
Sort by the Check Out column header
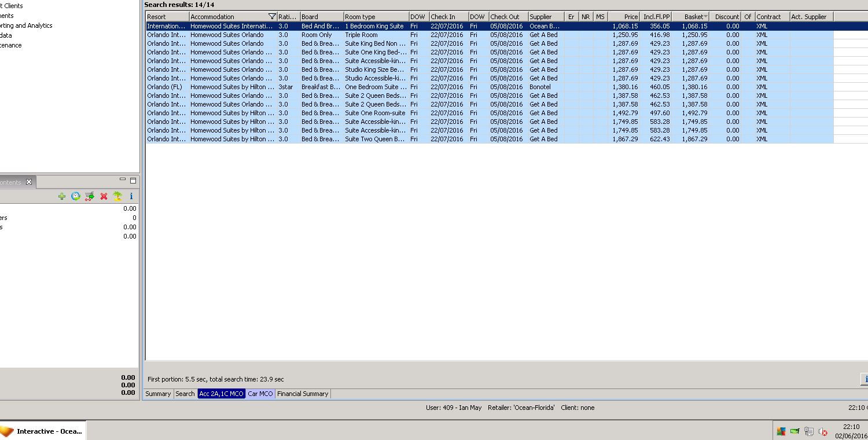pos(508,17)
